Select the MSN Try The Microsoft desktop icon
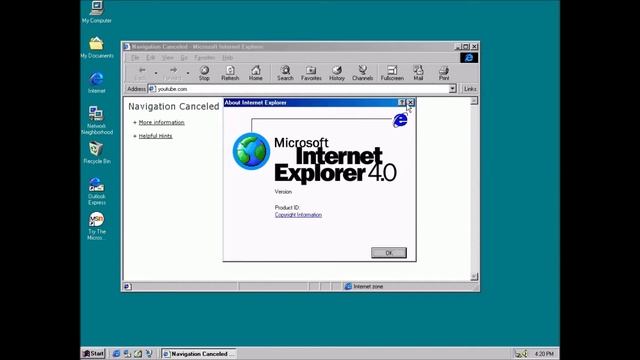The image size is (640, 360). (97, 226)
